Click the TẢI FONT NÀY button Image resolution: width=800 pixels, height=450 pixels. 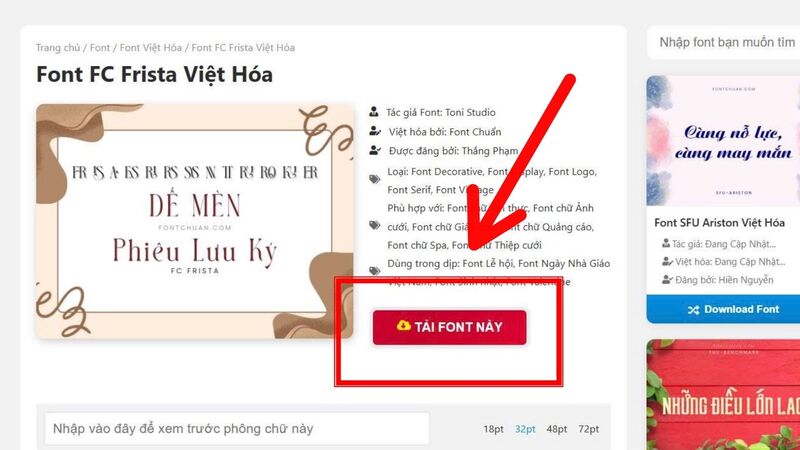point(449,327)
